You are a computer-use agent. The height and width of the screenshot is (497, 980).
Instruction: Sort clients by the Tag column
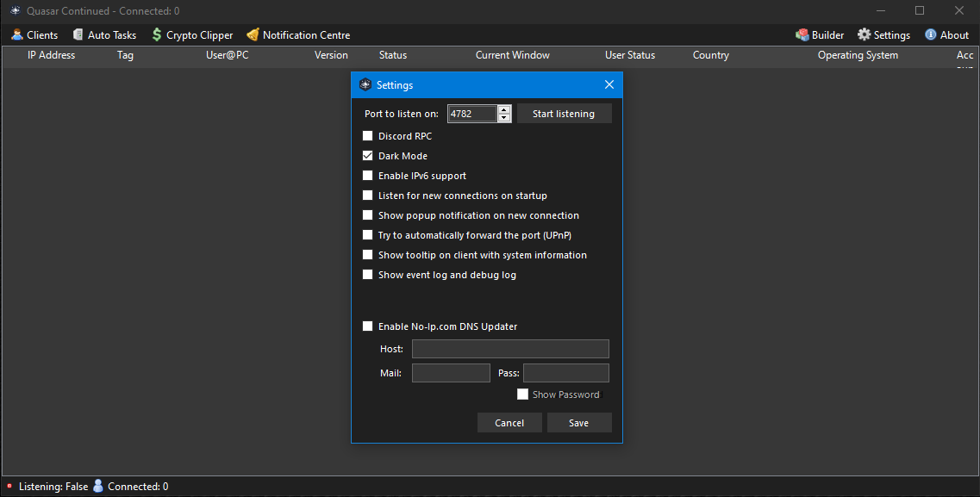[x=125, y=55]
